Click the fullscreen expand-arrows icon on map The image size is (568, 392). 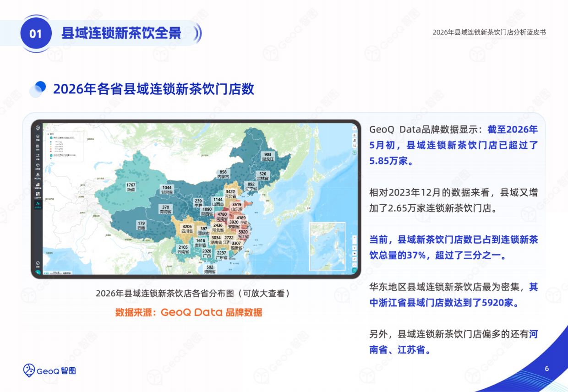click(x=355, y=265)
